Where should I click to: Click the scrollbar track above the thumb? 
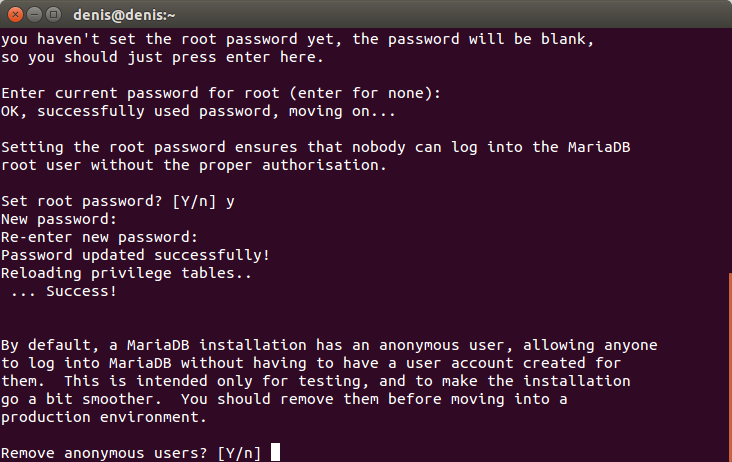pos(727,150)
